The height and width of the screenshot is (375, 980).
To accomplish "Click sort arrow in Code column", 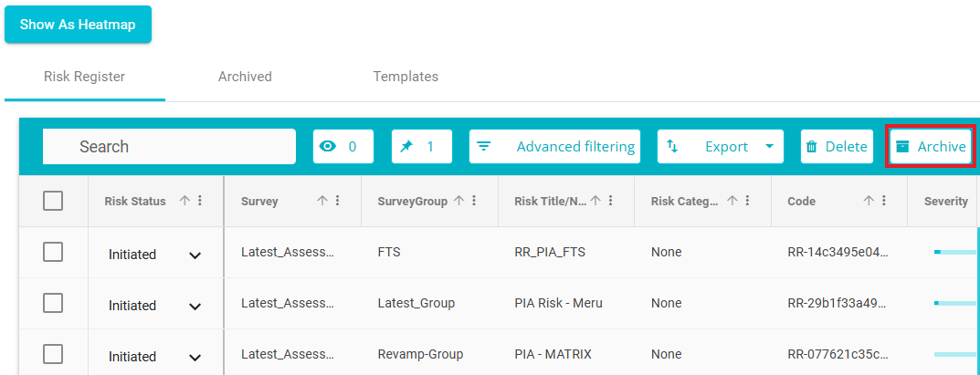I will (869, 201).
